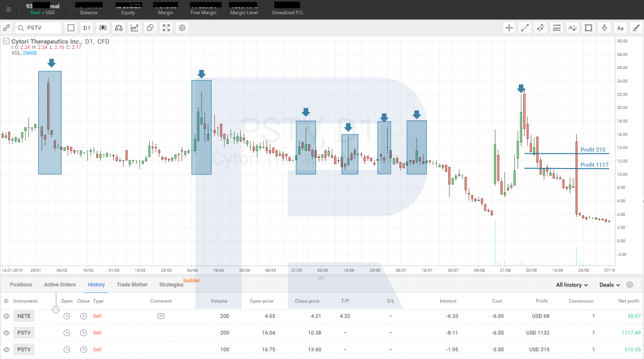This screenshot has width=644, height=359.
Task: Open the Trade Blotter tab
Action: click(132, 284)
